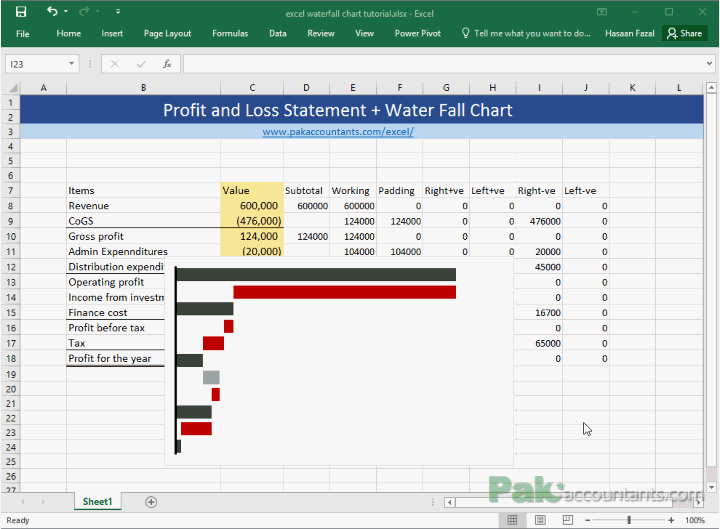720x529 pixels.
Task: Click the Hasaan Fazal account name
Action: tap(629, 34)
